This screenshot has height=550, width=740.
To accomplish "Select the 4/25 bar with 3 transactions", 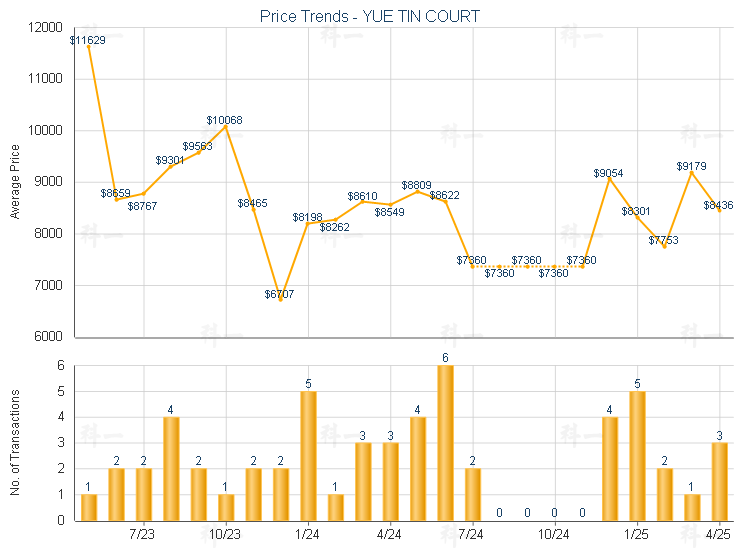I will point(720,482).
